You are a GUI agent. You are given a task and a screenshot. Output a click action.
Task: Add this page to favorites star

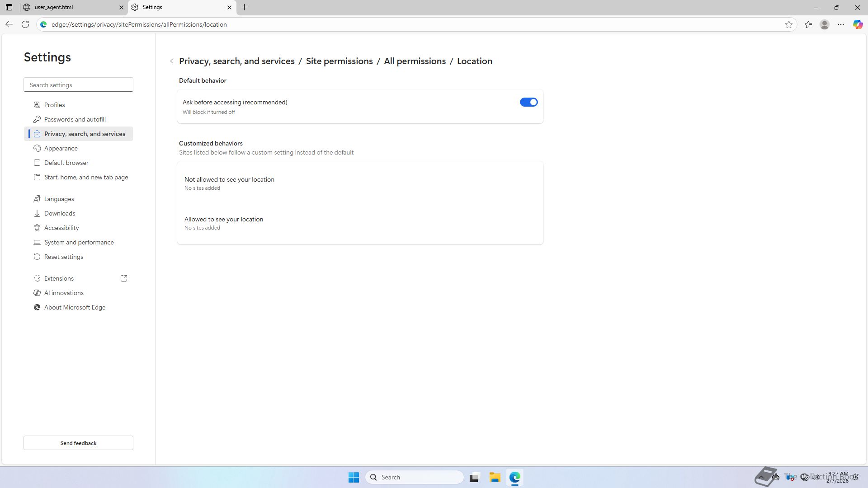click(789, 24)
